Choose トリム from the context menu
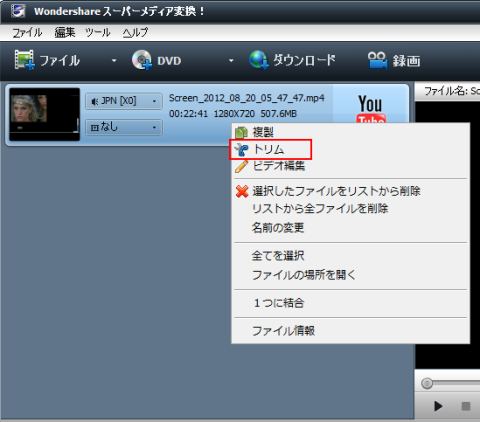 (x=351, y=149)
